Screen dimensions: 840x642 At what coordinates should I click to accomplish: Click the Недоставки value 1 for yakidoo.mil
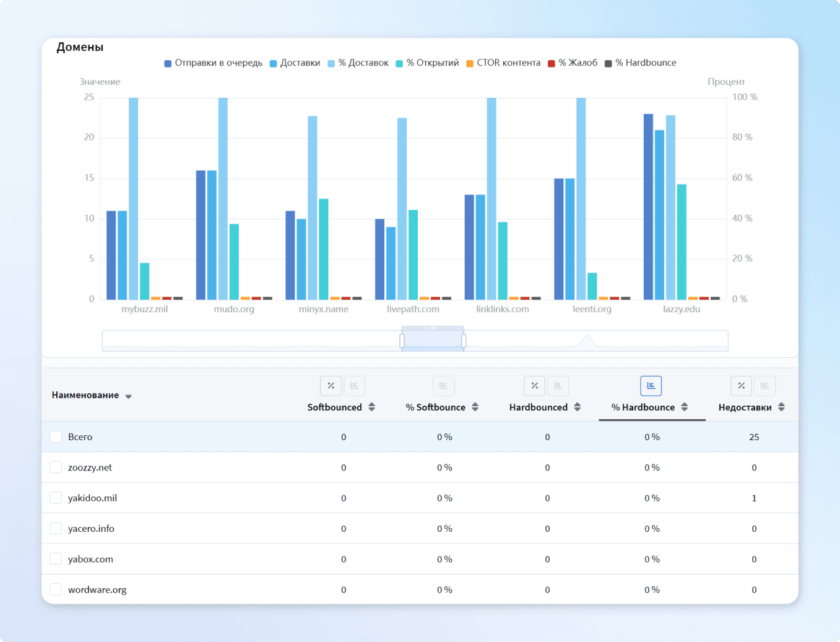754,498
